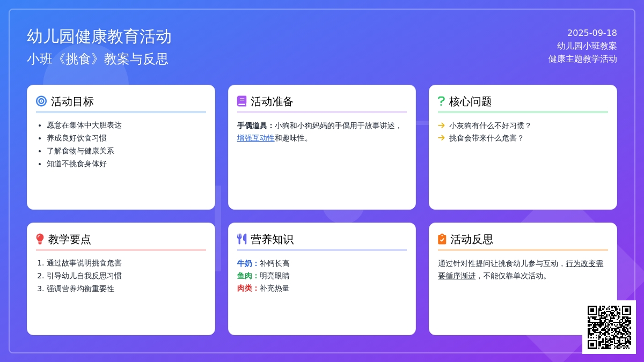Click the blue 牛奶 label
The height and width of the screenshot is (362, 644).
pos(245,263)
